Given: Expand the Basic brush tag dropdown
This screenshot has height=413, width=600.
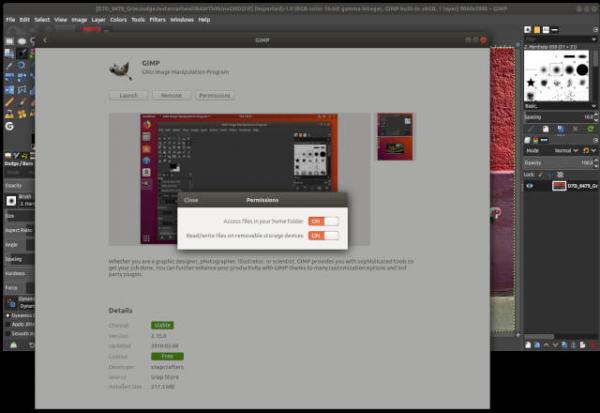Looking at the screenshot, I should (x=560, y=106).
